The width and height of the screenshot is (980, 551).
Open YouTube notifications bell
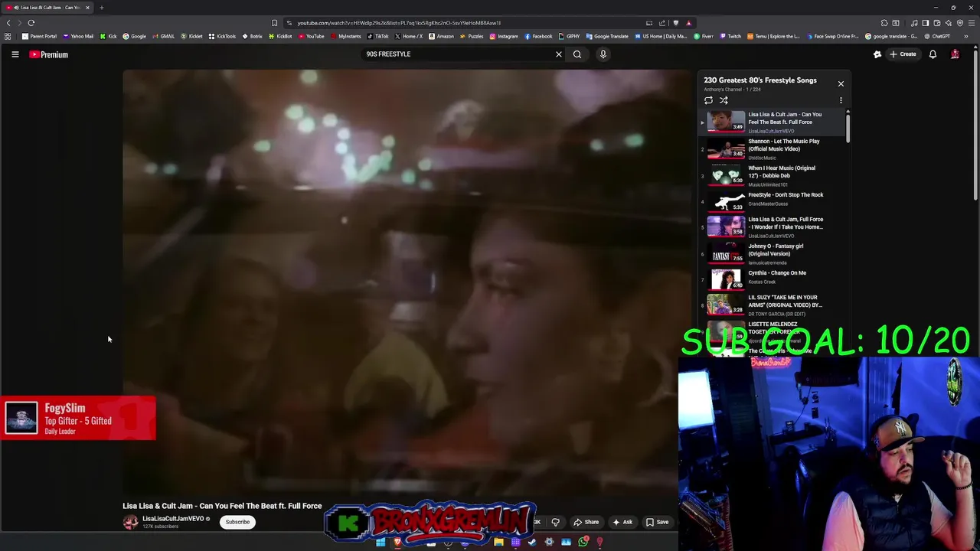point(933,54)
